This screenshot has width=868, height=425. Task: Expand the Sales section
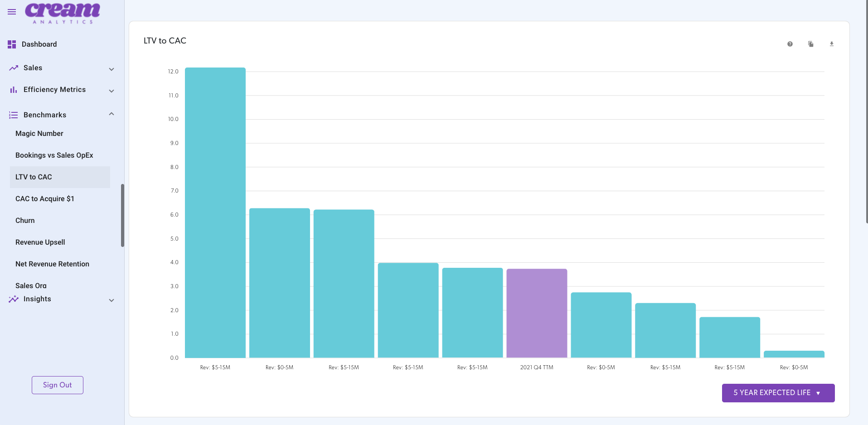(x=112, y=69)
